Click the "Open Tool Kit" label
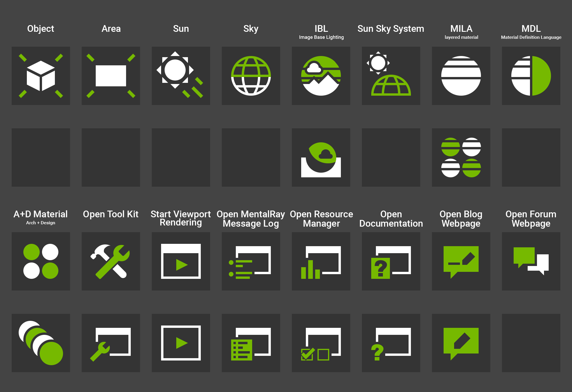 coord(111,214)
